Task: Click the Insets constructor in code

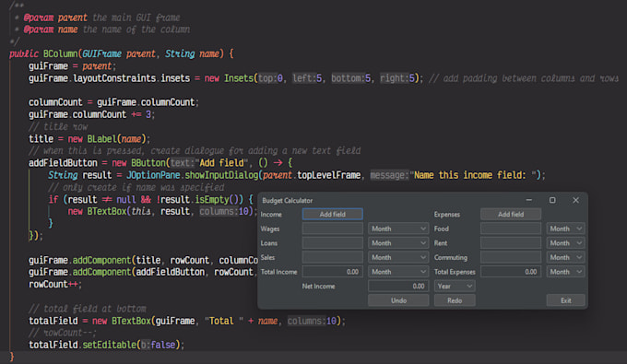Action: point(239,78)
